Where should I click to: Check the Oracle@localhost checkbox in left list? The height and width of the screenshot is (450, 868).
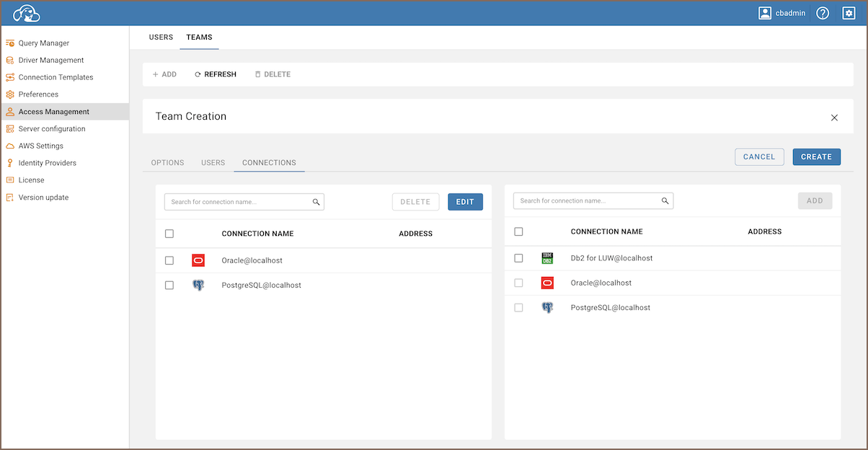pyautogui.click(x=169, y=260)
